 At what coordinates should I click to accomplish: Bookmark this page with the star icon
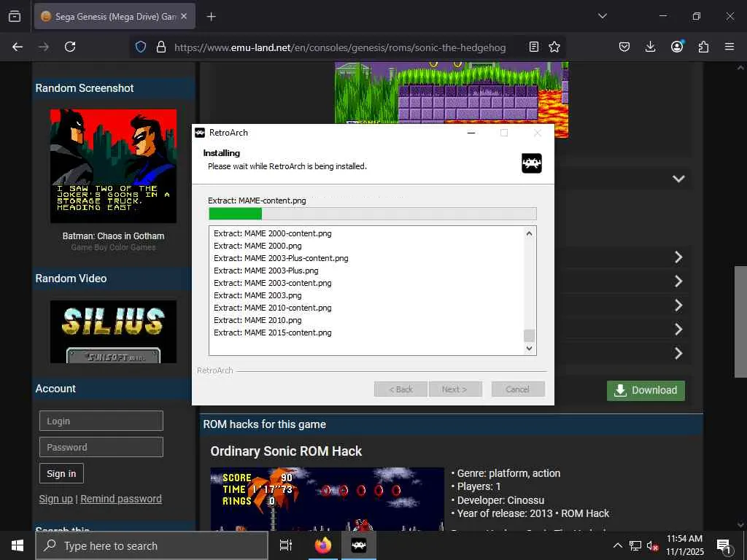coord(554,47)
